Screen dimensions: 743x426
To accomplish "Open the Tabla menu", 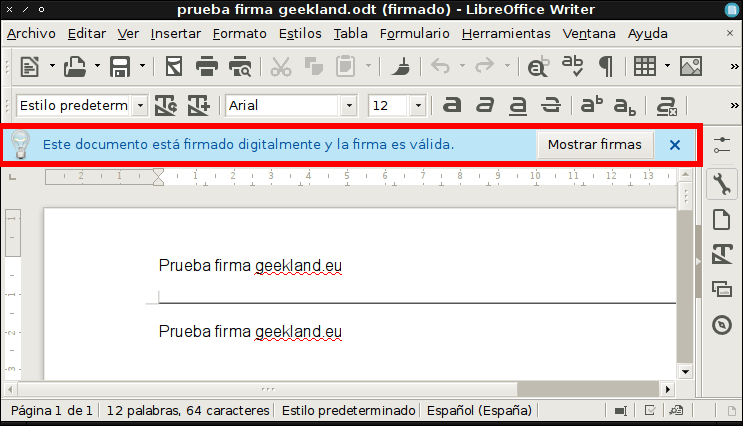I will (x=351, y=34).
